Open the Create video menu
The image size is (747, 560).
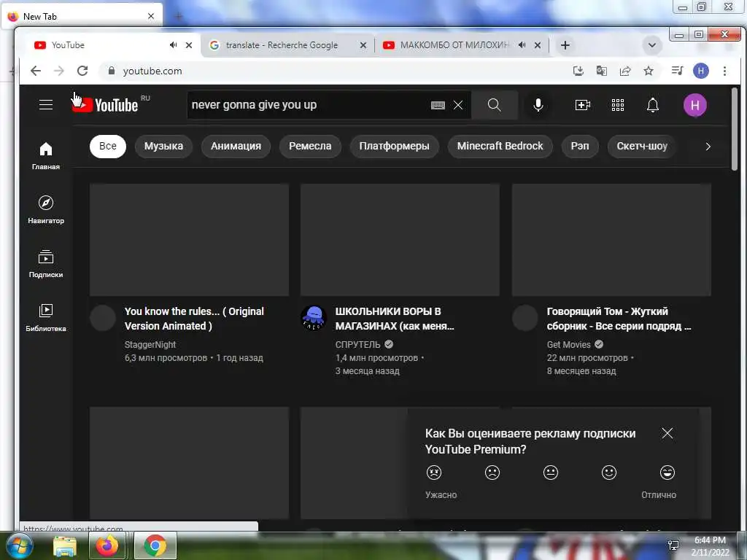pyautogui.click(x=583, y=105)
